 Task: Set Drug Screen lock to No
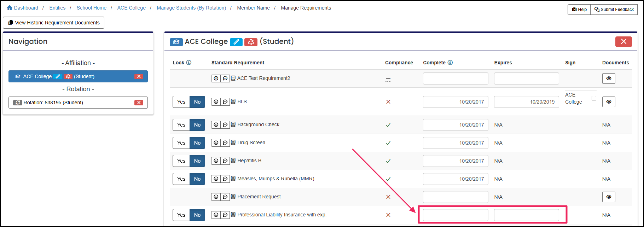pyautogui.click(x=197, y=143)
